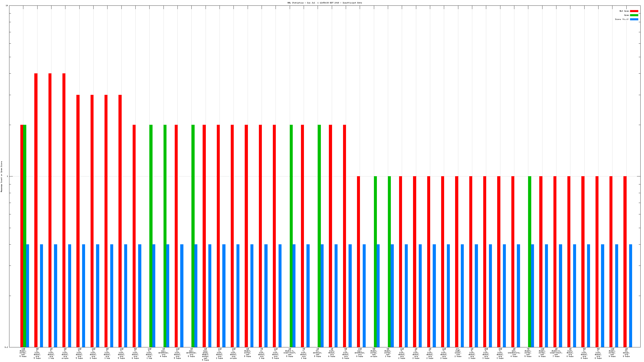Select the 'Not Spam' legend label
The height and width of the screenshot is (362, 644).
pyautogui.click(x=624, y=11)
